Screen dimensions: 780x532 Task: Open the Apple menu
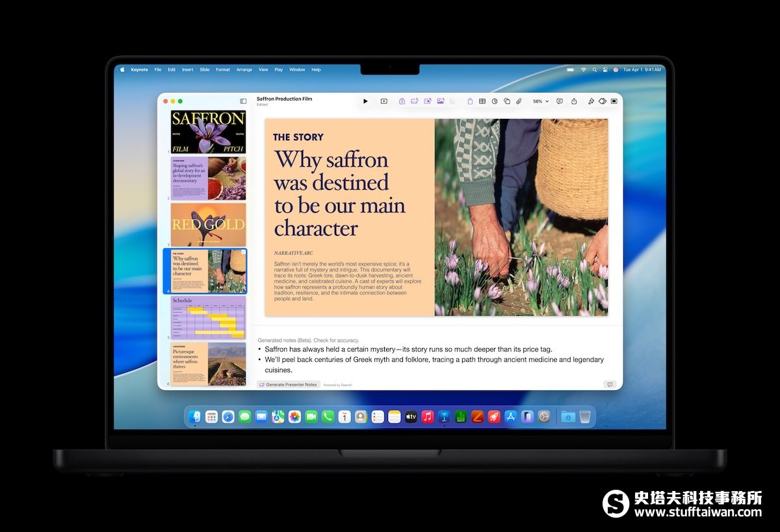point(122,70)
